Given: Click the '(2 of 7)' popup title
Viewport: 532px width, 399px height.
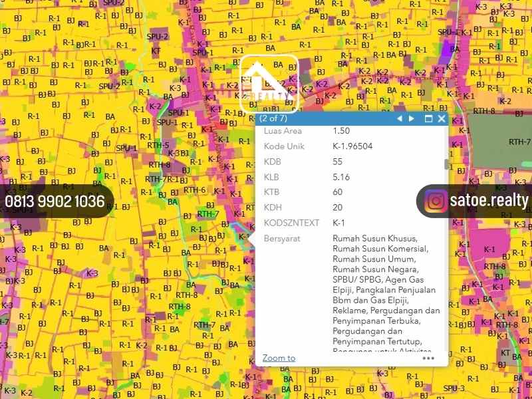Looking at the screenshot, I should tap(273, 119).
